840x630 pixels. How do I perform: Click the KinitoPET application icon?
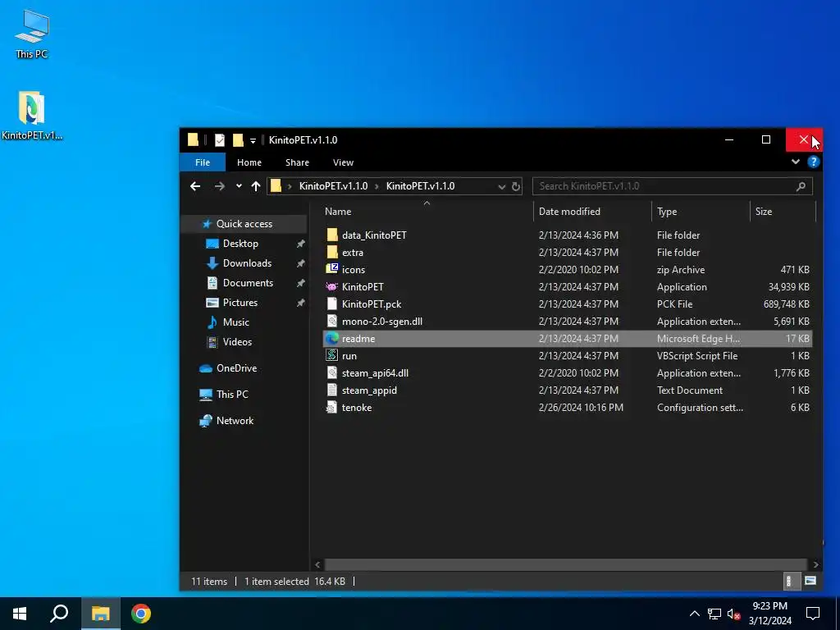coord(332,286)
